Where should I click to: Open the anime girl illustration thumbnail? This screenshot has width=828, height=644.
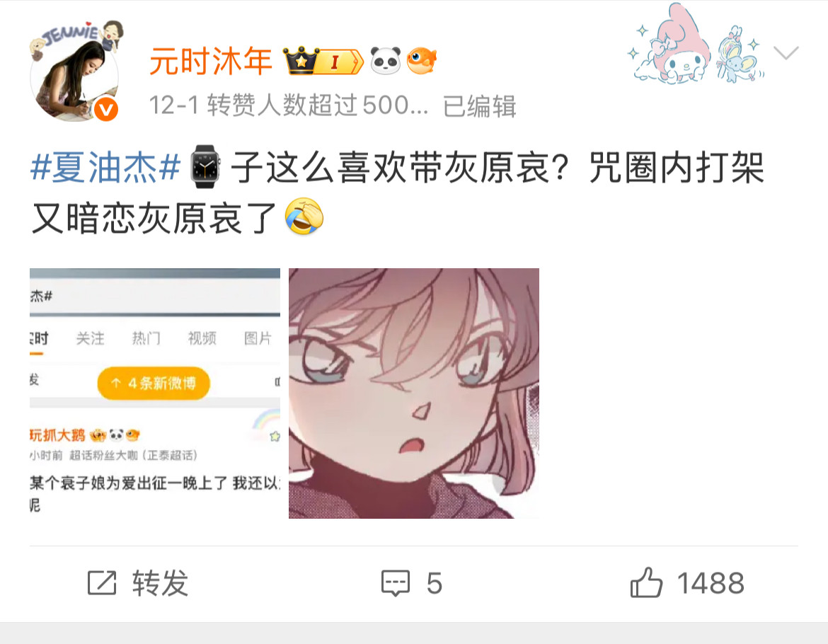pos(414,393)
